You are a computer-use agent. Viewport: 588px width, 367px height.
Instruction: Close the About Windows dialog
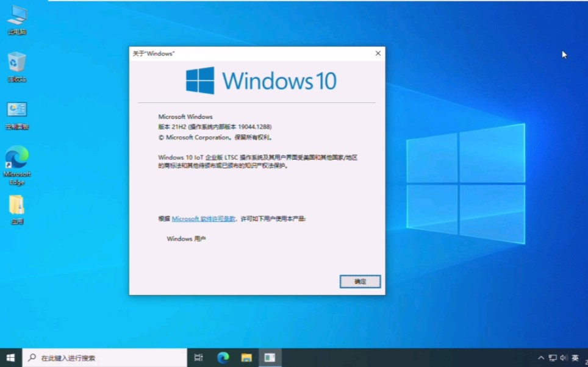pos(378,53)
